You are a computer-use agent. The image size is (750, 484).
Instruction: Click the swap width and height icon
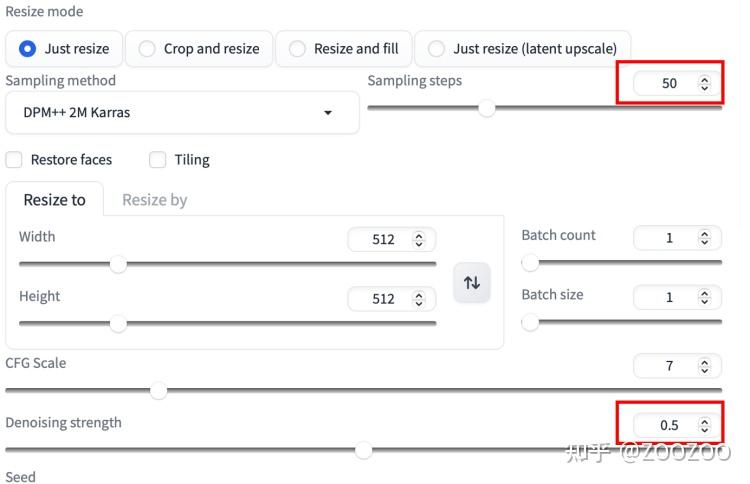(472, 283)
